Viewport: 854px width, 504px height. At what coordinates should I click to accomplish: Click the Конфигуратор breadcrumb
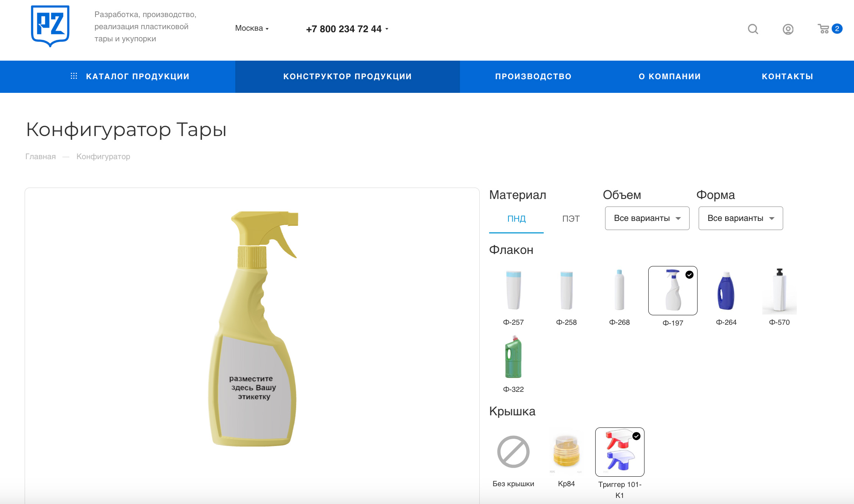tap(103, 157)
